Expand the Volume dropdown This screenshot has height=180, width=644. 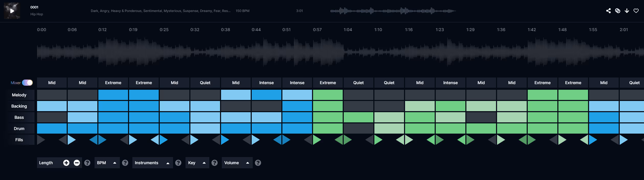tap(237, 163)
